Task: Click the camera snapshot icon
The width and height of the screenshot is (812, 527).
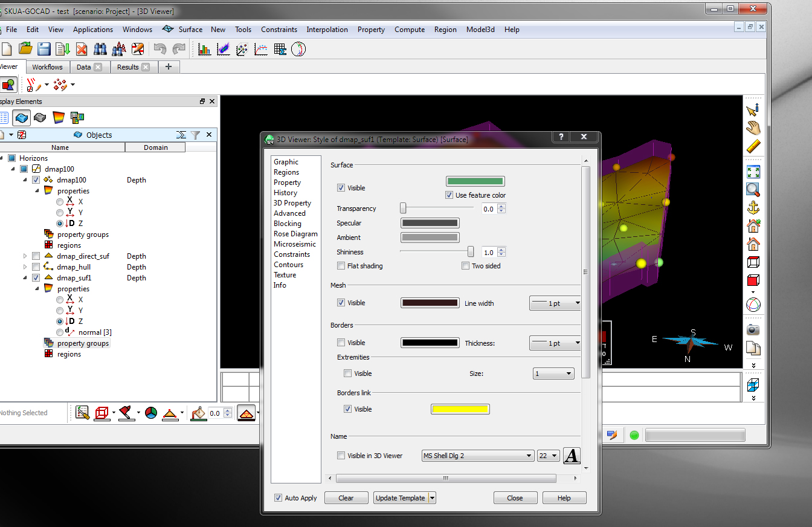Action: click(753, 330)
